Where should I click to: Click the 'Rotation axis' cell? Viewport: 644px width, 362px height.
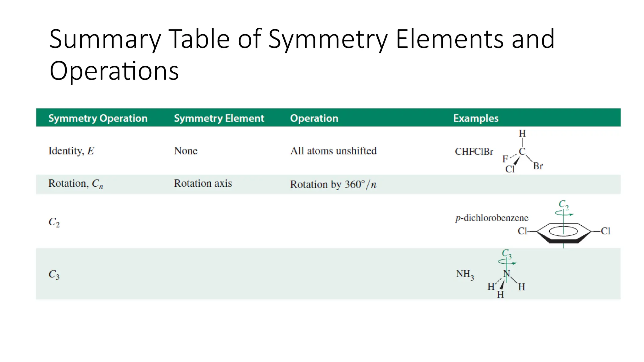[203, 183]
